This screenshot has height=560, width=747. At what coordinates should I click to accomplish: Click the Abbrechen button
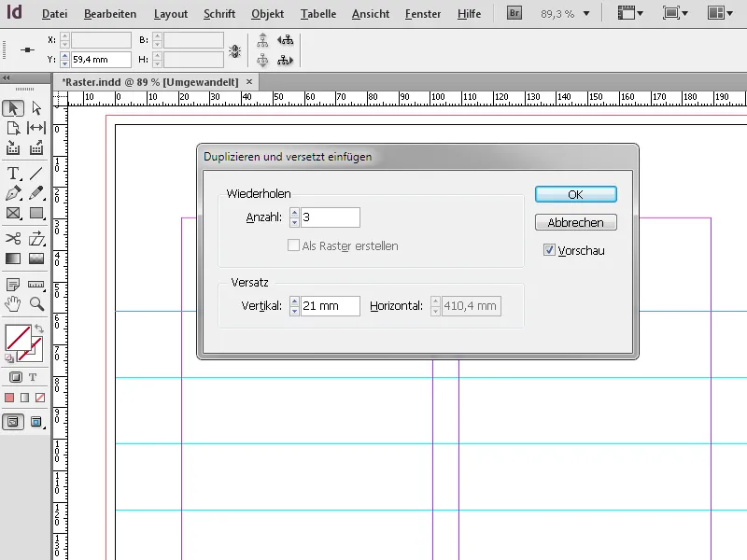coord(575,222)
